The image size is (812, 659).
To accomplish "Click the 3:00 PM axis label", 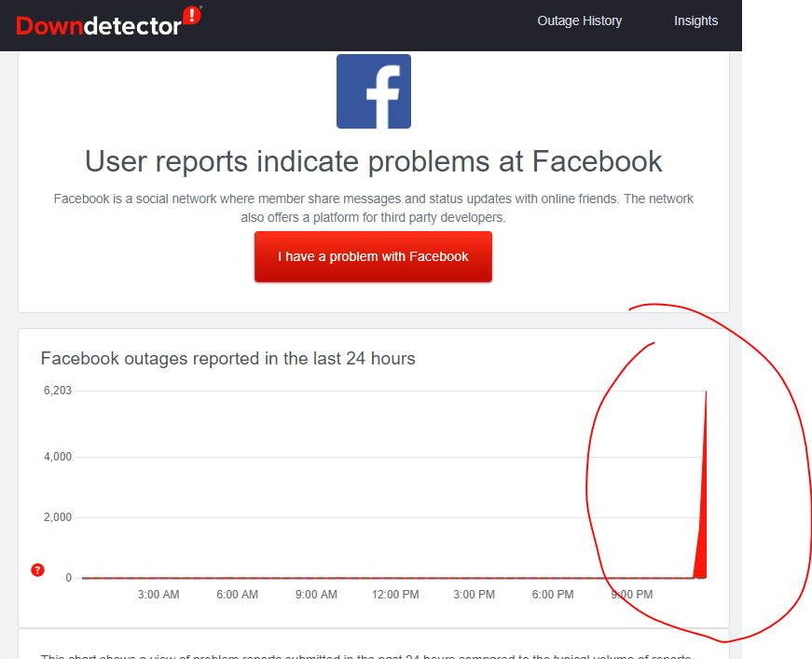I will 474,595.
